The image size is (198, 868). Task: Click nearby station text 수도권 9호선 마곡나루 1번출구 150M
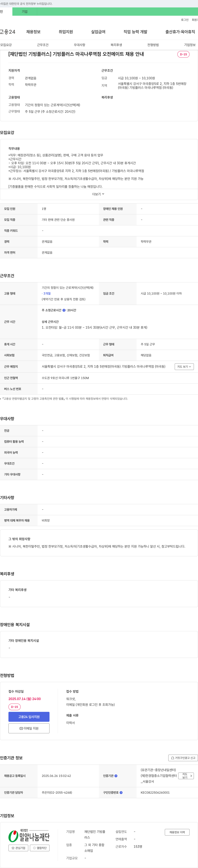click(65, 378)
